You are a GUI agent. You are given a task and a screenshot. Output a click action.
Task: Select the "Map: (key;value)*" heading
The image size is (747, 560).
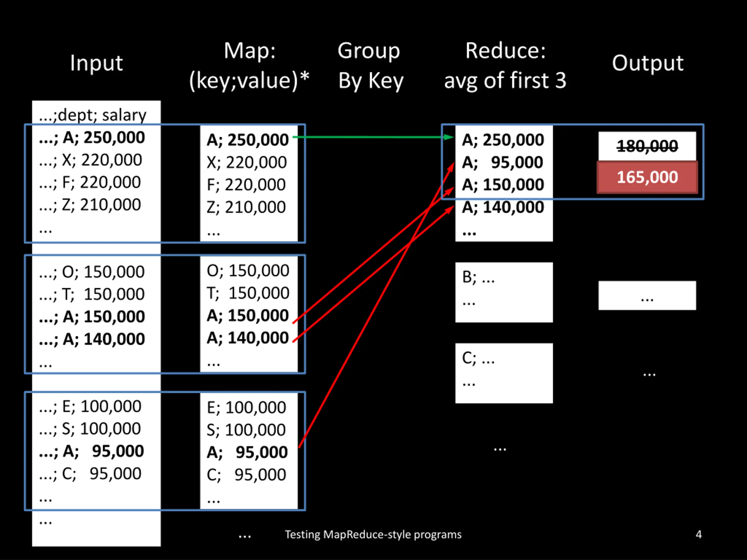249,66
